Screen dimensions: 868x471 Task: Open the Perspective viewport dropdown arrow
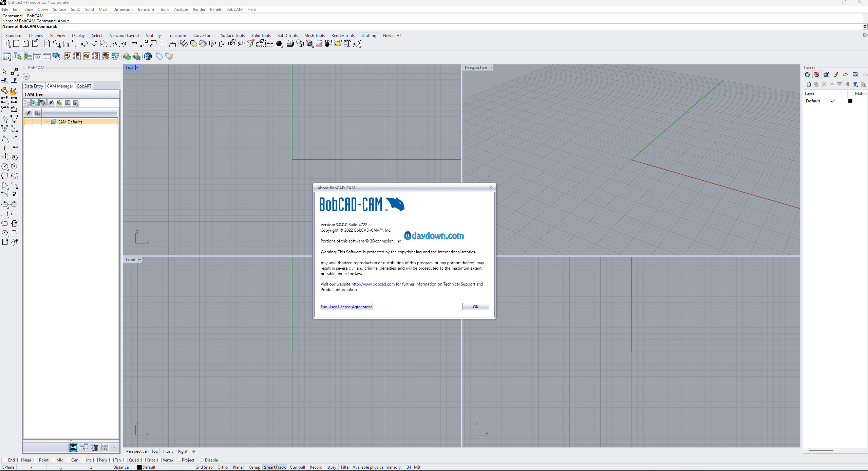(491, 67)
